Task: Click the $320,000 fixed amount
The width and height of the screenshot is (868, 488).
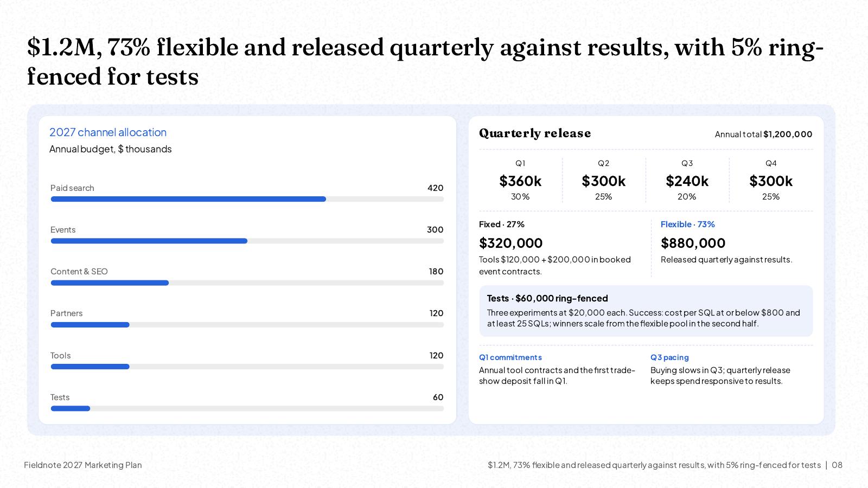Action: click(x=510, y=243)
